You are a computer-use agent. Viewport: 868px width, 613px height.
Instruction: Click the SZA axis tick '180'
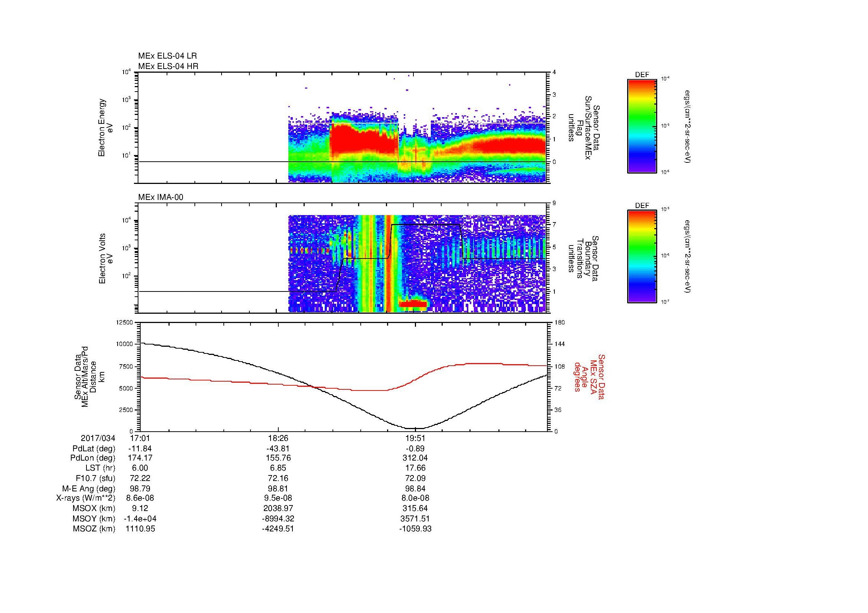(559, 322)
